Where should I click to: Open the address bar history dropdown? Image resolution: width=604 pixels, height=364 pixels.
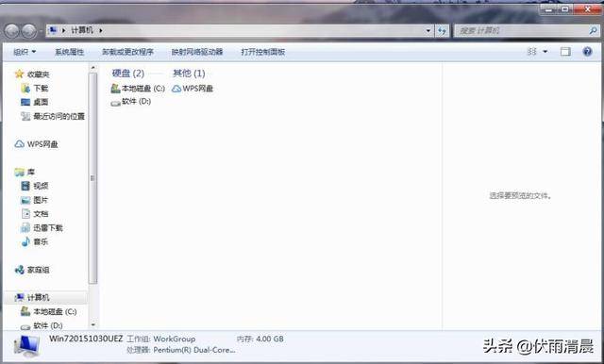(x=428, y=30)
